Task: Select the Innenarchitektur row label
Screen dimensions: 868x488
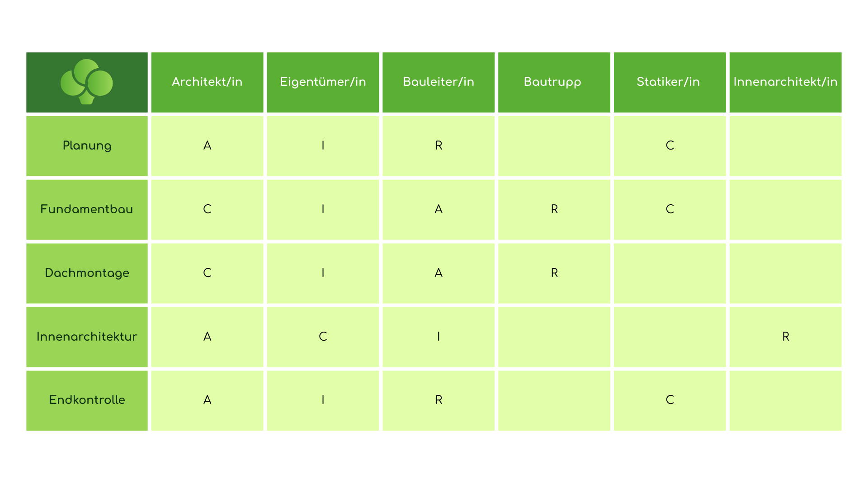Action: 87,337
